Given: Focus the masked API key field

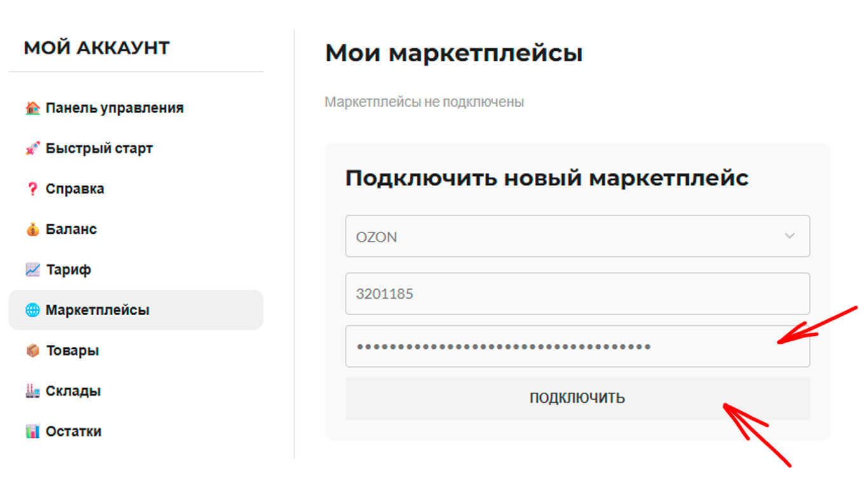Looking at the screenshot, I should (578, 346).
